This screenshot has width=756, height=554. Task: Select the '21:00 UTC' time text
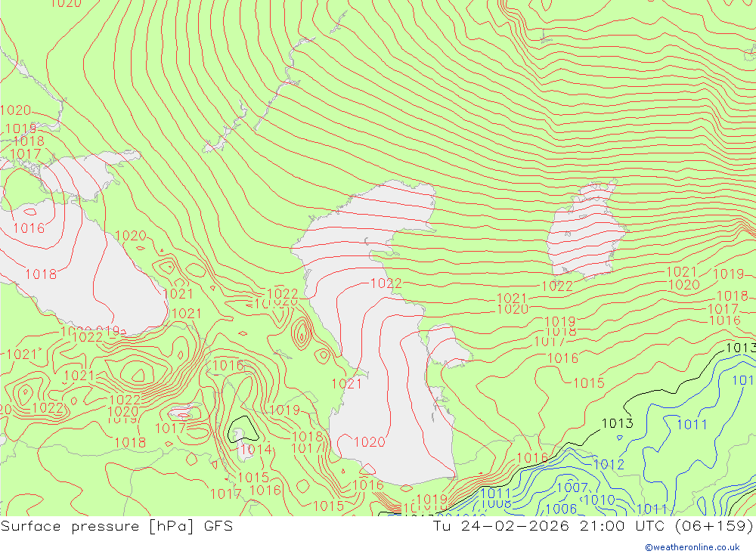tap(622, 526)
